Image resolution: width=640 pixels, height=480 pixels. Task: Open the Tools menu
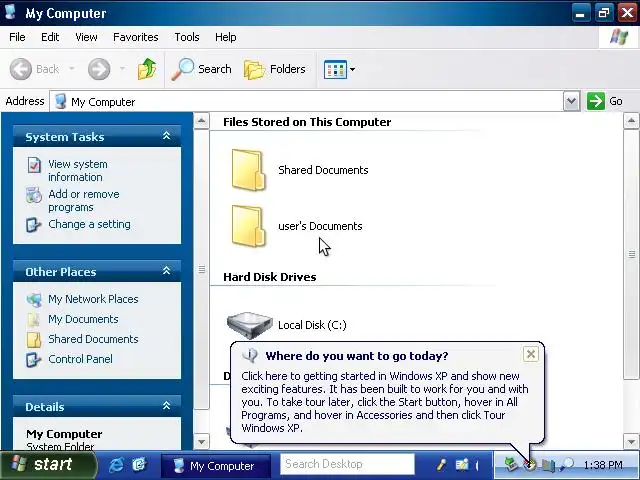tap(187, 37)
